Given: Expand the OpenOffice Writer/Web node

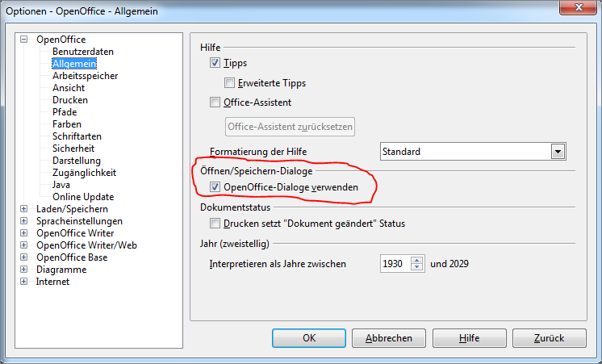Looking at the screenshot, I should [23, 245].
